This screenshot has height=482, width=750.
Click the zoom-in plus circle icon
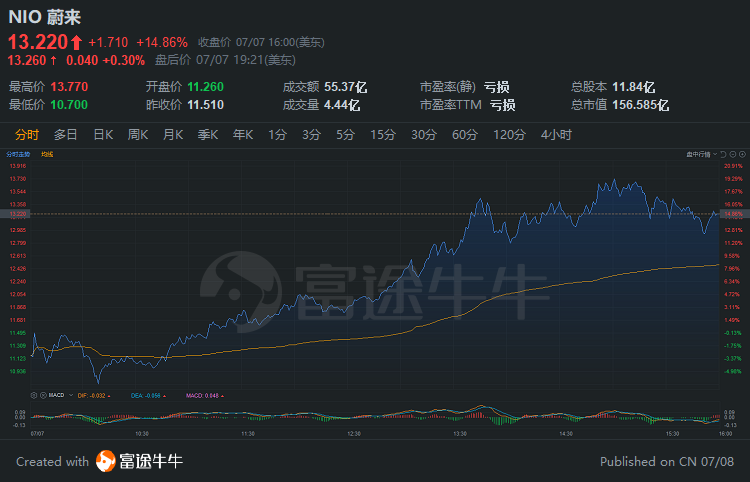point(742,154)
